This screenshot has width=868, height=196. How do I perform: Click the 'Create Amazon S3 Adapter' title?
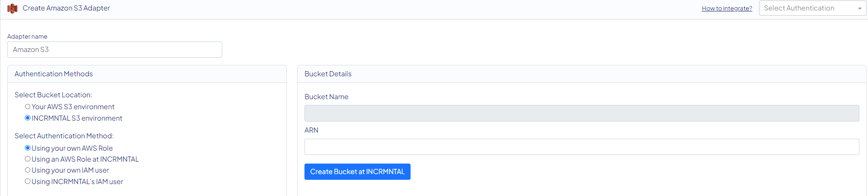[66, 8]
